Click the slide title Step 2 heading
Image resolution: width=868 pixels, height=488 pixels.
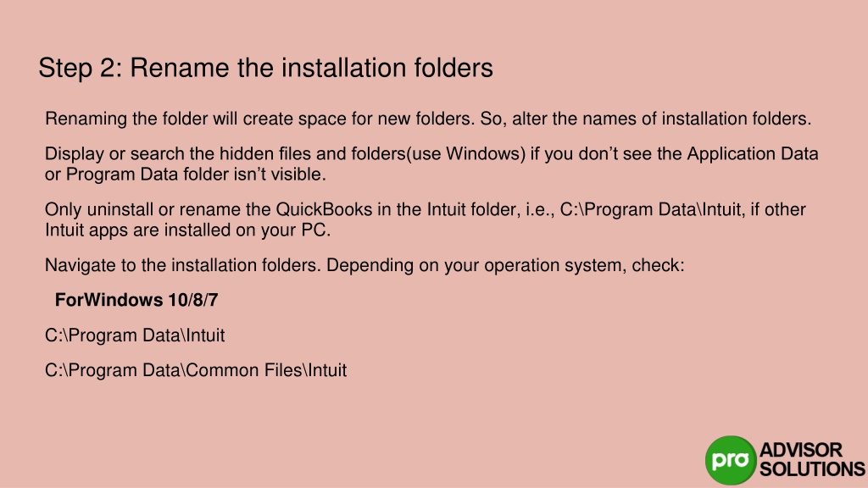pos(265,69)
